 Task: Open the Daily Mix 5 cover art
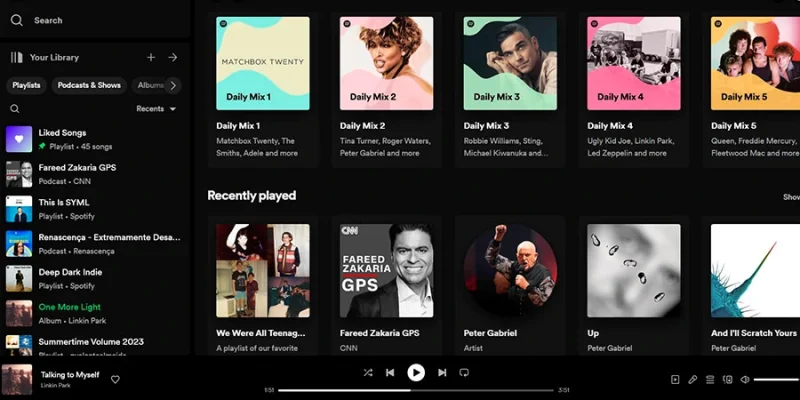756,63
